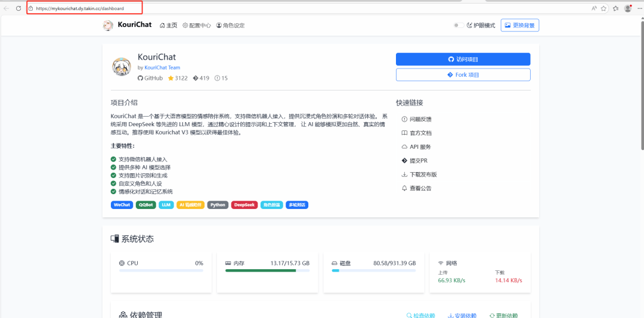This screenshot has width=644, height=318.
Task: Click the 检查依赖 button
Action: (x=420, y=316)
